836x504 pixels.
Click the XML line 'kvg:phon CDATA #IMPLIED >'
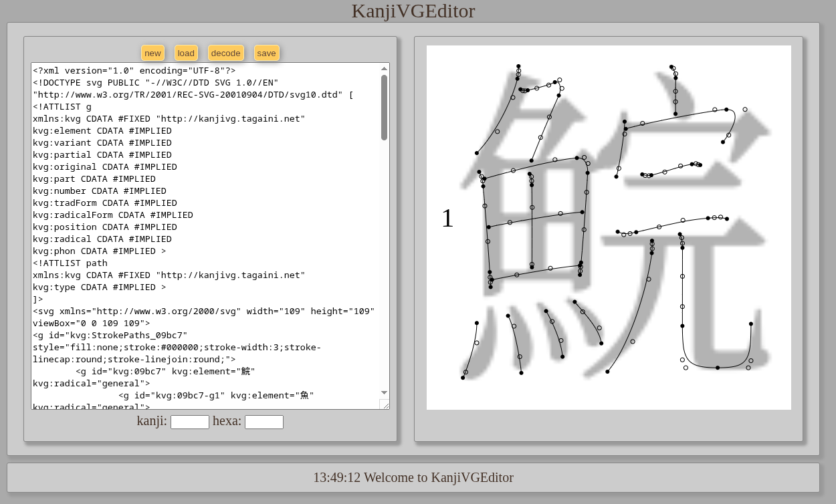click(100, 251)
